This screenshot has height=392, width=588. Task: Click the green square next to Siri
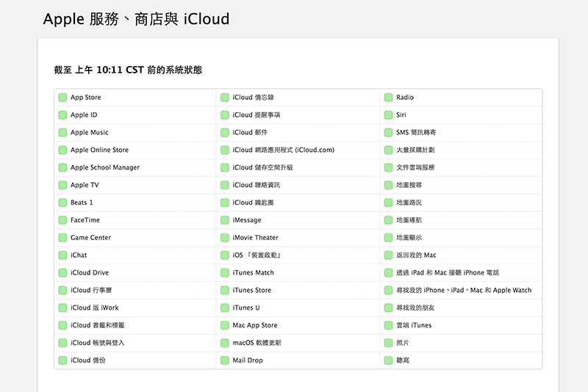[x=389, y=115]
